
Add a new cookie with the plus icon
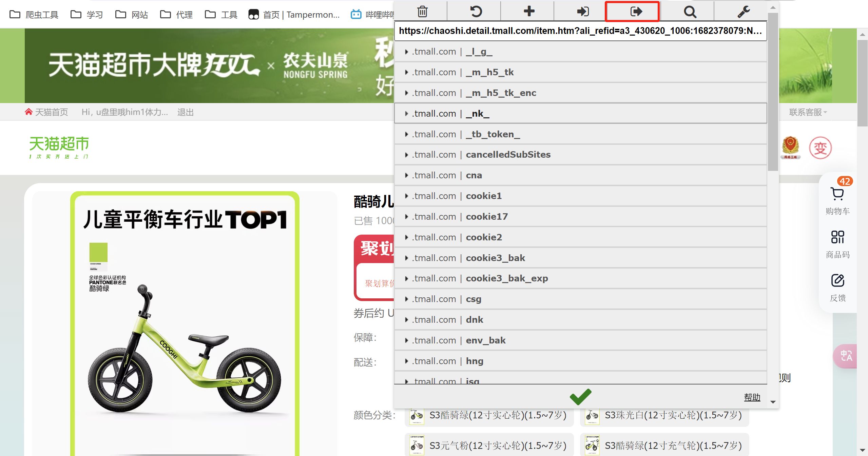pyautogui.click(x=529, y=11)
